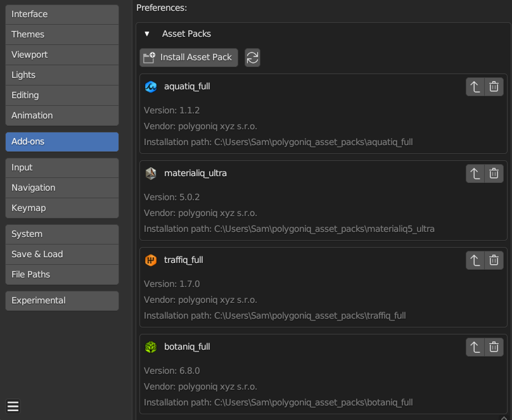Viewport: 512px width, 420px height.
Task: Open the Save & Load settings
Action: pyautogui.click(x=61, y=254)
